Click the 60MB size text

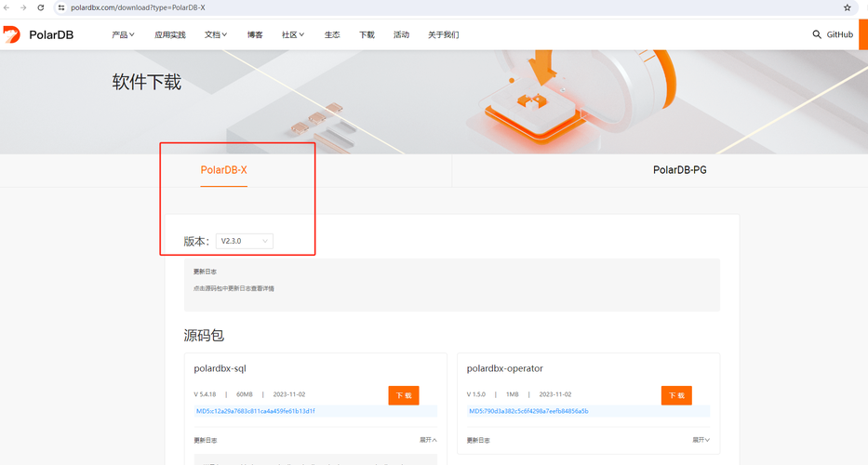pyautogui.click(x=244, y=394)
